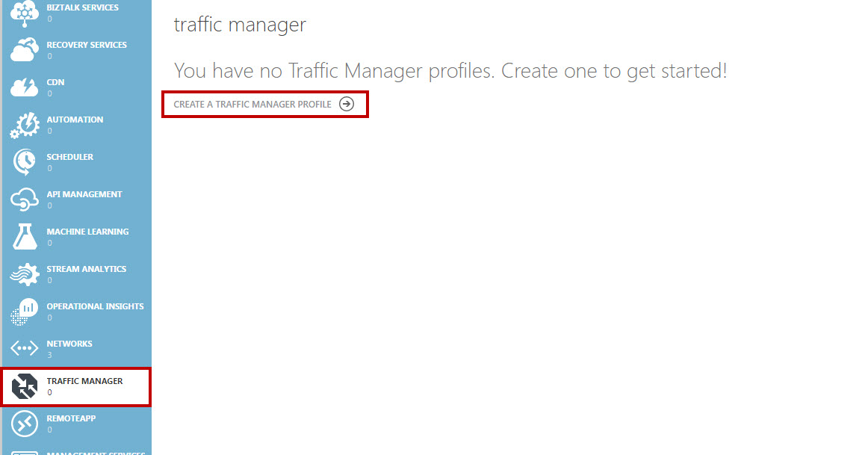This screenshot has width=868, height=455.
Task: Open the RemoteApp circular icon
Action: tap(25, 424)
